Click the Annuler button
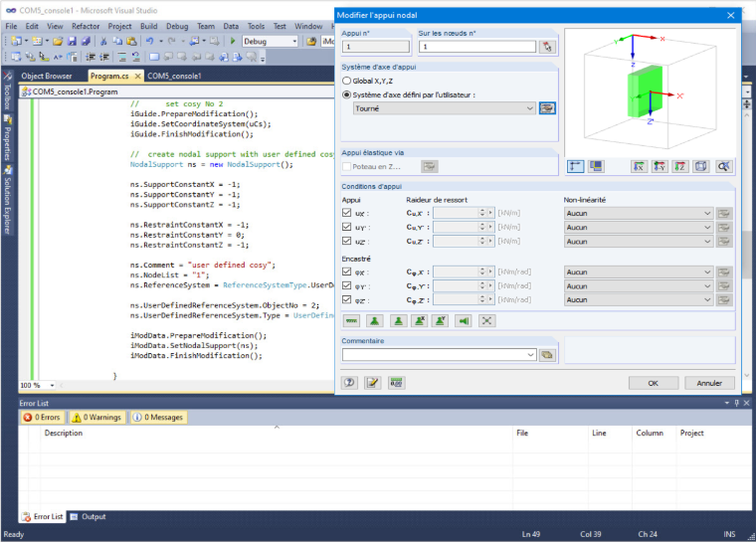 pyautogui.click(x=709, y=383)
